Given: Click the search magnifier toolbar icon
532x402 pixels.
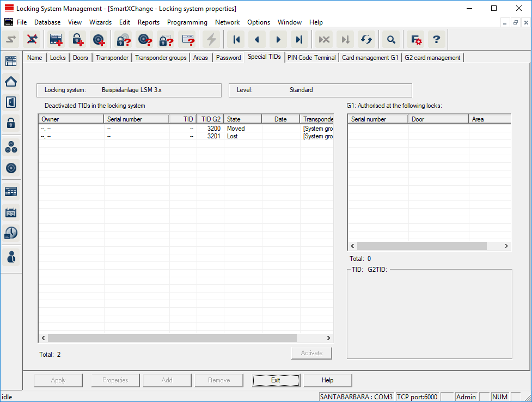Looking at the screenshot, I should (x=390, y=39).
